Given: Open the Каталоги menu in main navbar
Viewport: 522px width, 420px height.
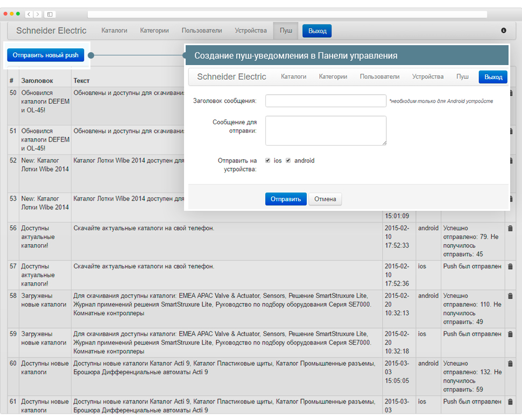Looking at the screenshot, I should click(x=114, y=31).
